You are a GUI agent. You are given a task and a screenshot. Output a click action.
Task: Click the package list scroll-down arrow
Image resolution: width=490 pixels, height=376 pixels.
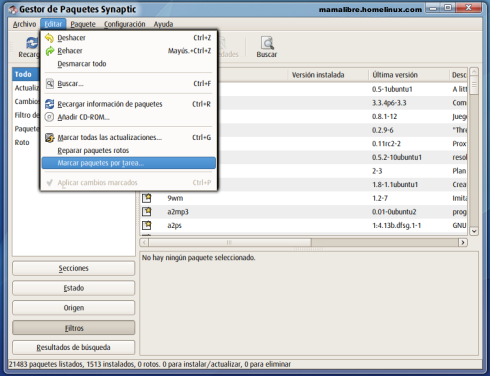point(474,231)
